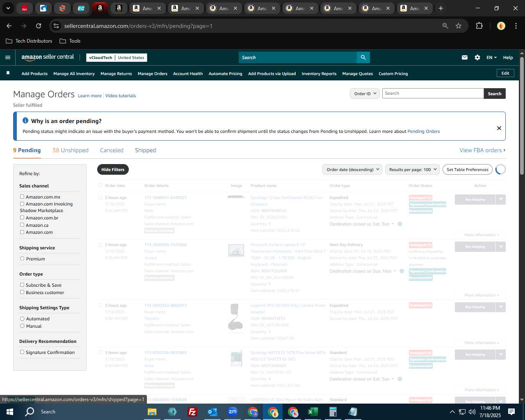Bookmark this page with the star icon
This screenshot has width=525, height=420.
coord(459,26)
